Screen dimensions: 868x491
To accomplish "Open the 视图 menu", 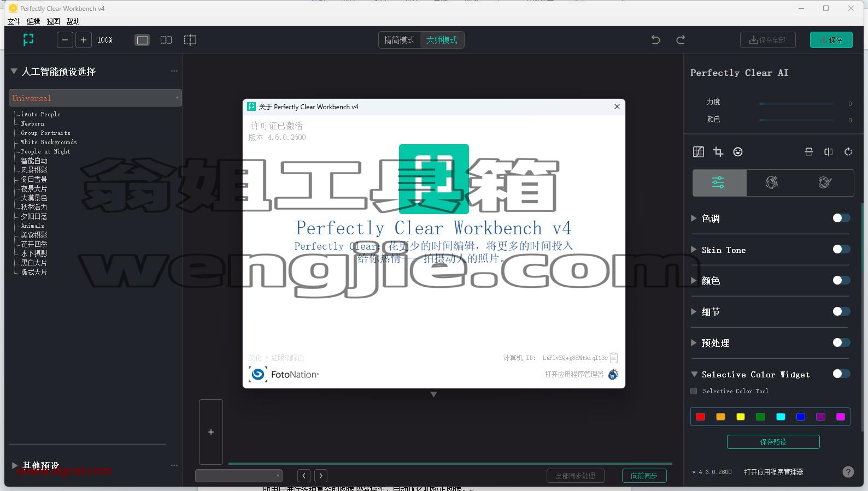I will click(53, 21).
